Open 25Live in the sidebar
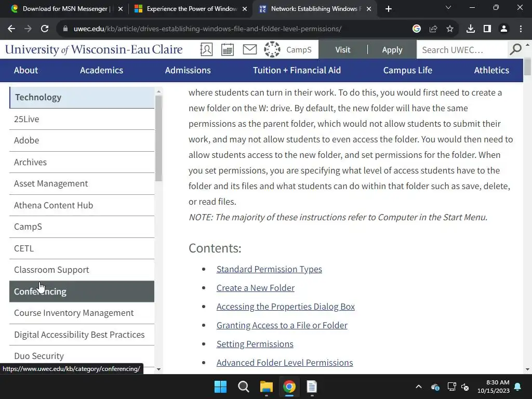This screenshot has height=399, width=532. coord(82,119)
